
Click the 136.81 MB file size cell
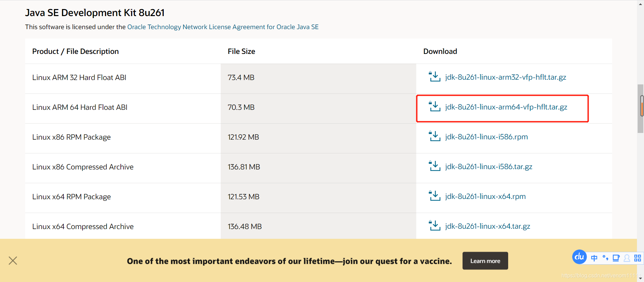(x=318, y=168)
